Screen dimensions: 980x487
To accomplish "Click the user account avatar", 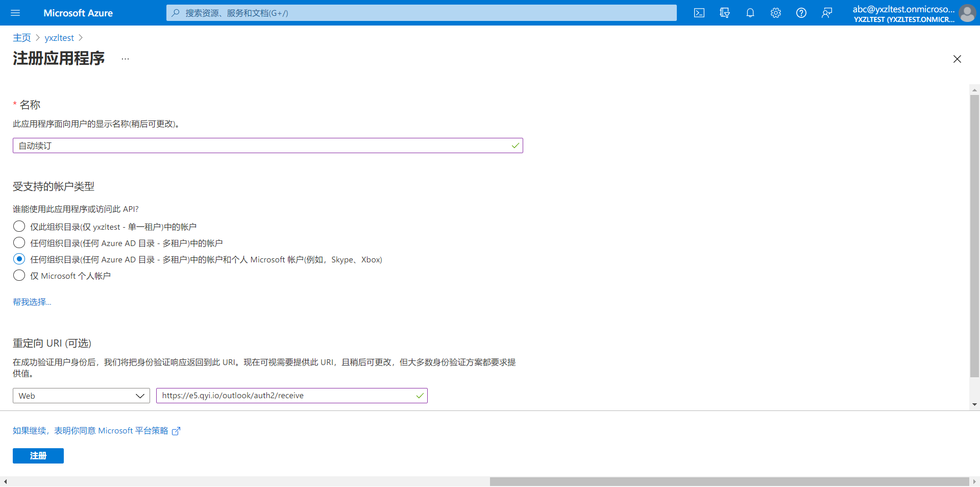I will coord(967,13).
